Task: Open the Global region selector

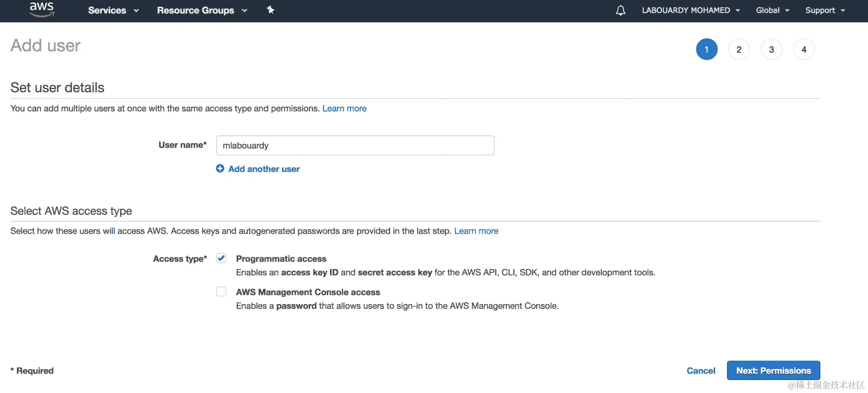Action: coord(772,10)
